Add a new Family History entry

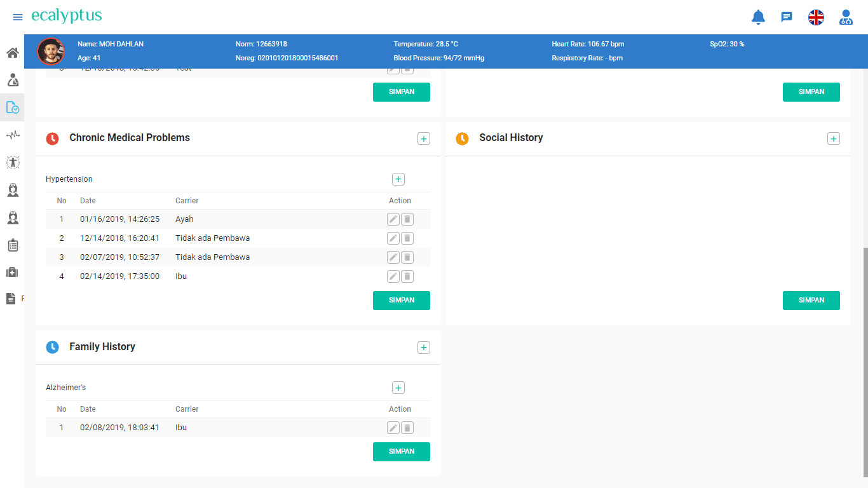424,348
